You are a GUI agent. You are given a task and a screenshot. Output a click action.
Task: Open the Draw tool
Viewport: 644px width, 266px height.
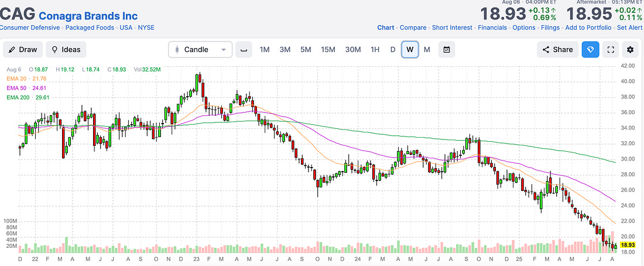[23, 50]
